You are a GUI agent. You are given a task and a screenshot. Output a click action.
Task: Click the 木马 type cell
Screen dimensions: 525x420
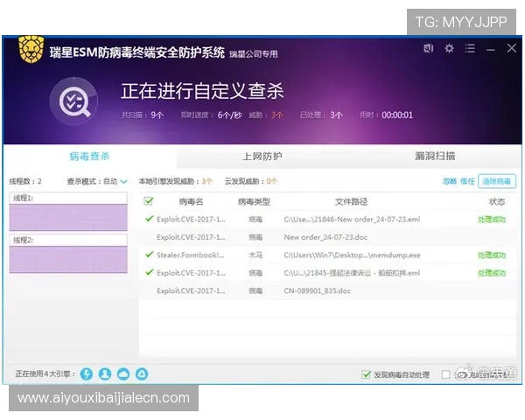tap(255, 255)
